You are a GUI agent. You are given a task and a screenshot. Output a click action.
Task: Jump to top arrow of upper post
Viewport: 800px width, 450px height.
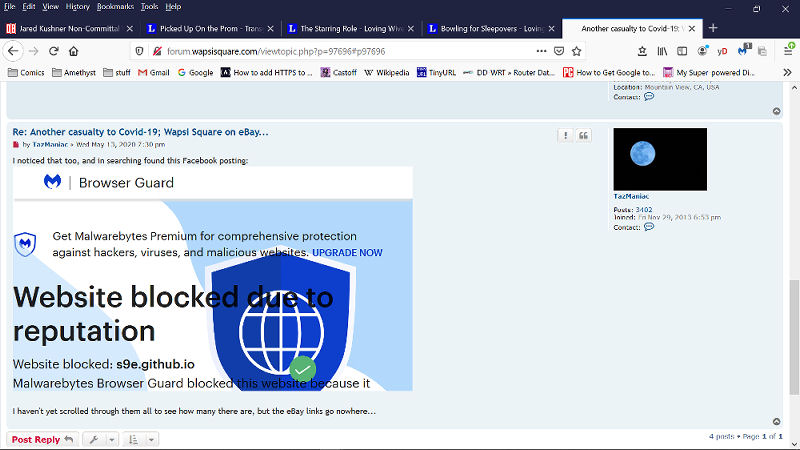[x=776, y=111]
